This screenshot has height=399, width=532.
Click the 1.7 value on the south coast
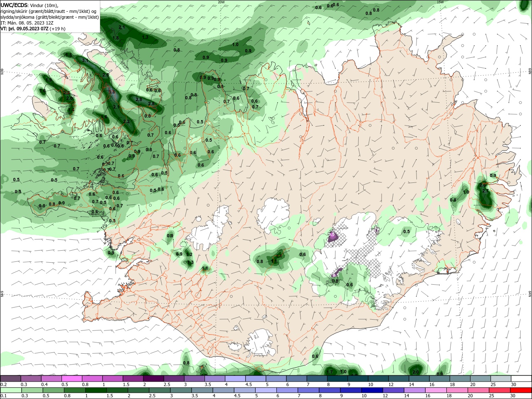tap(330, 372)
